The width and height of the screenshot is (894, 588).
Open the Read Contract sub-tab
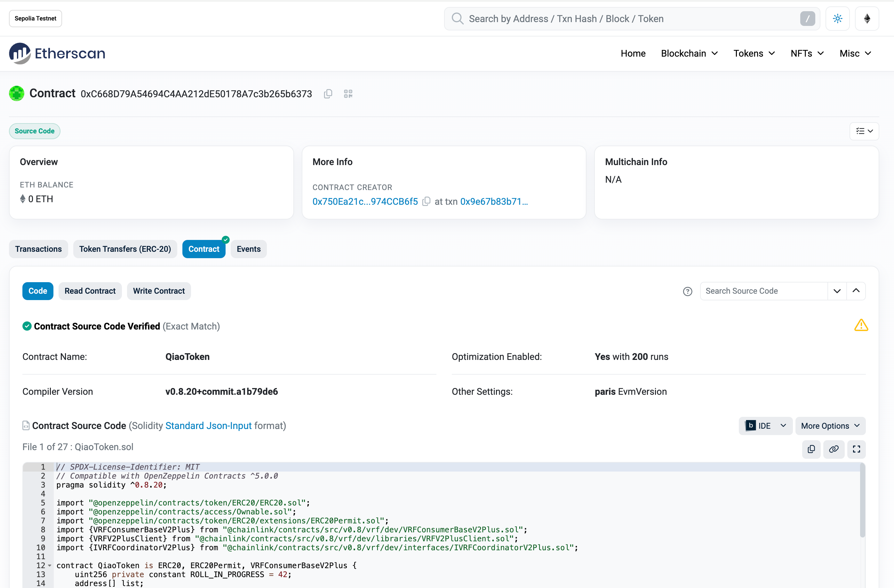pos(90,291)
